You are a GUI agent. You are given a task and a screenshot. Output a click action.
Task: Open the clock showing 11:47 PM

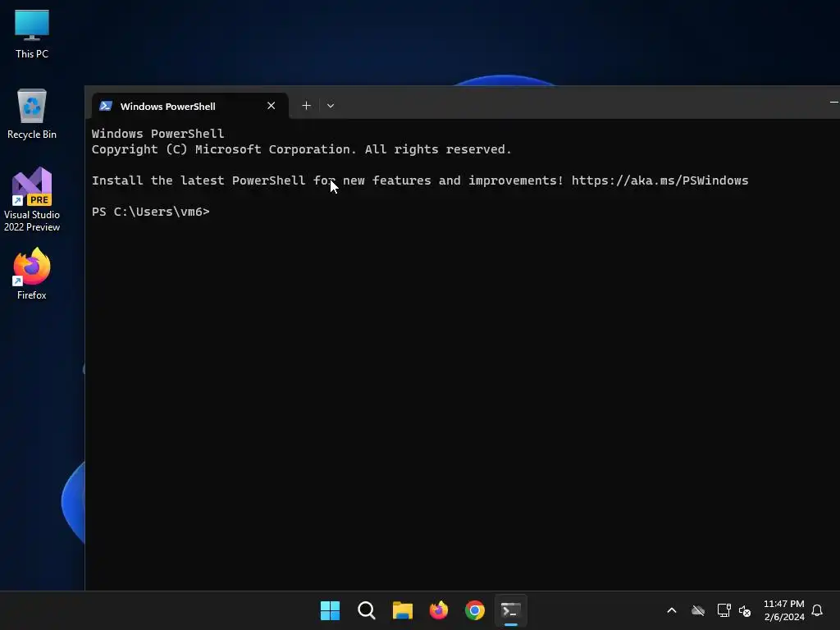point(783,610)
